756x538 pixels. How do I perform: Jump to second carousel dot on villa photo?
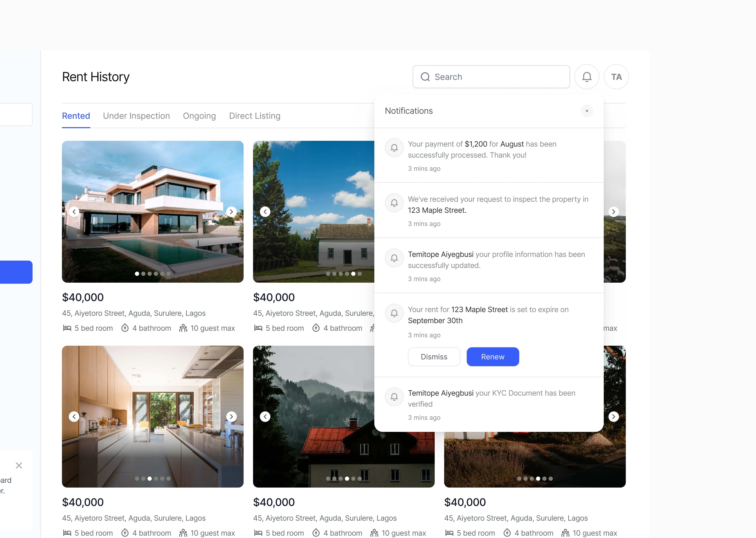143,274
